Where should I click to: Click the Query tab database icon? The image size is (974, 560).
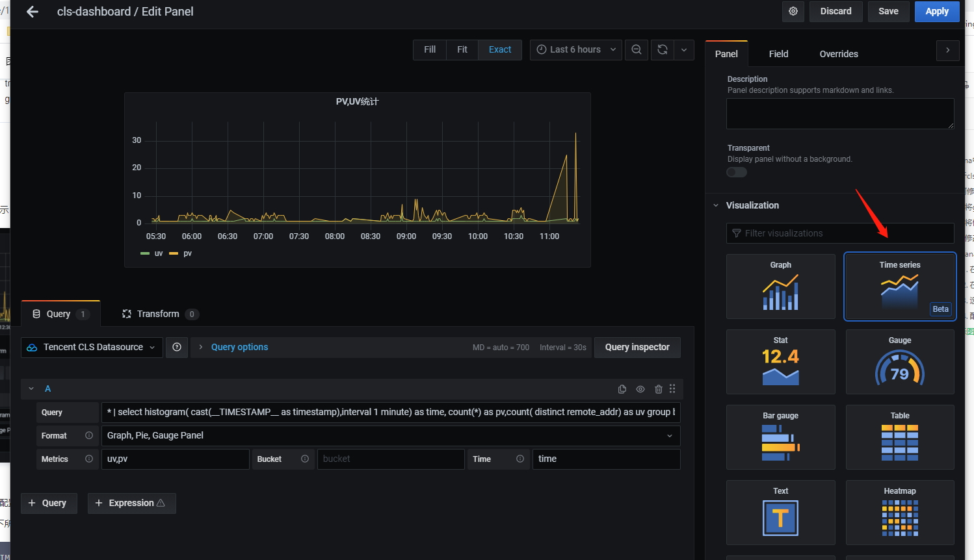pyautogui.click(x=36, y=314)
